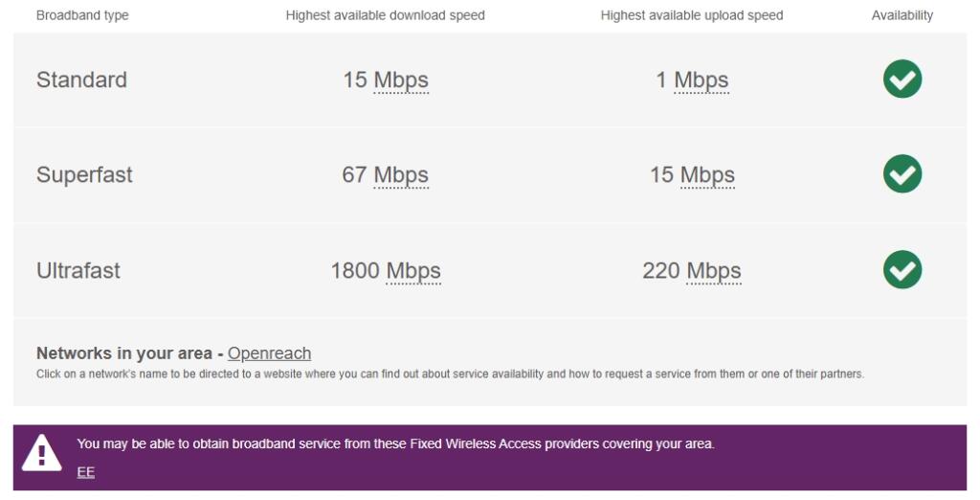This screenshot has width=980, height=500.
Task: Click Mbps abbreviation beside 1800 download speed
Action: click(x=413, y=271)
